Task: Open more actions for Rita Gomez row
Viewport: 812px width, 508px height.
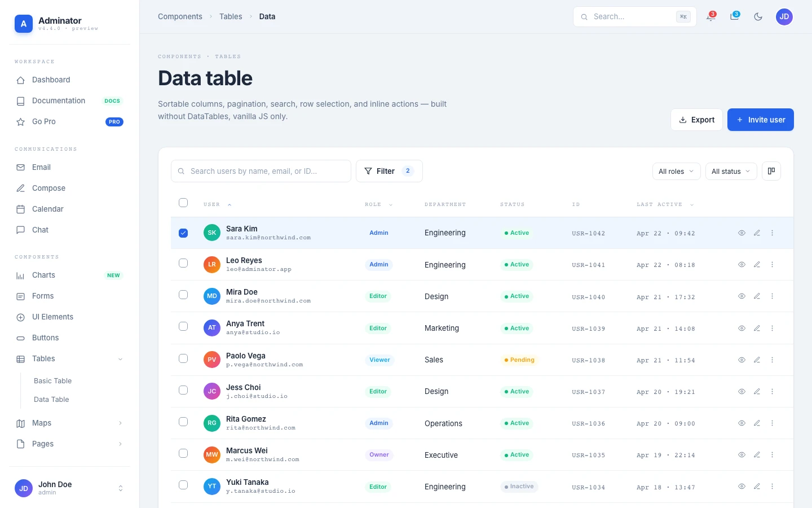Action: (773, 423)
